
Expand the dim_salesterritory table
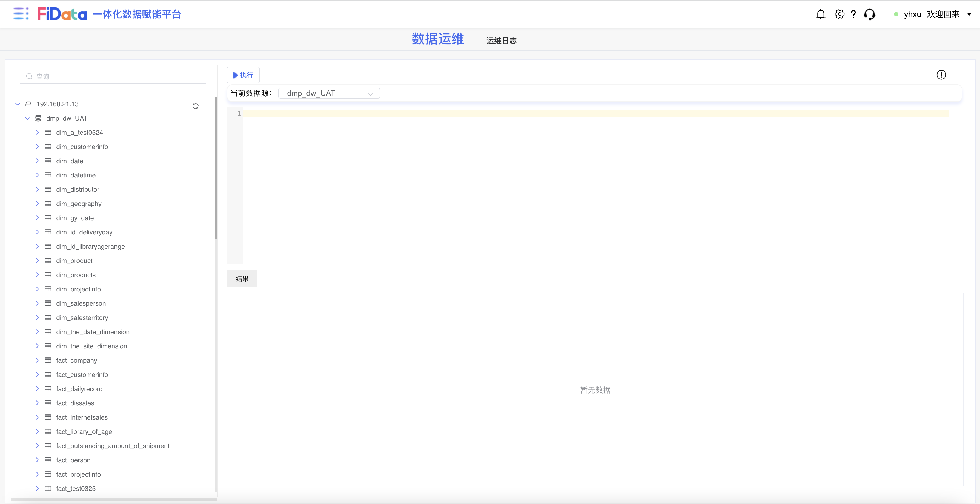pyautogui.click(x=37, y=318)
